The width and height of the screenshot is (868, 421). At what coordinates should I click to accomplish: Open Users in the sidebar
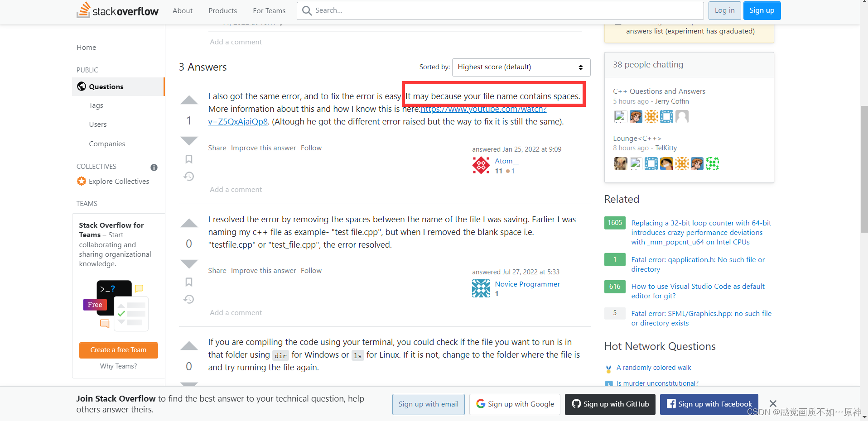[98, 124]
